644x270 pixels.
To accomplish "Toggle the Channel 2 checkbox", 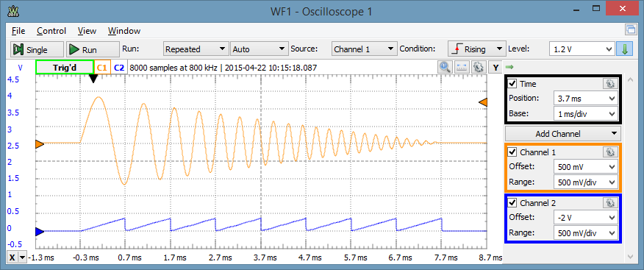I will [x=512, y=202].
